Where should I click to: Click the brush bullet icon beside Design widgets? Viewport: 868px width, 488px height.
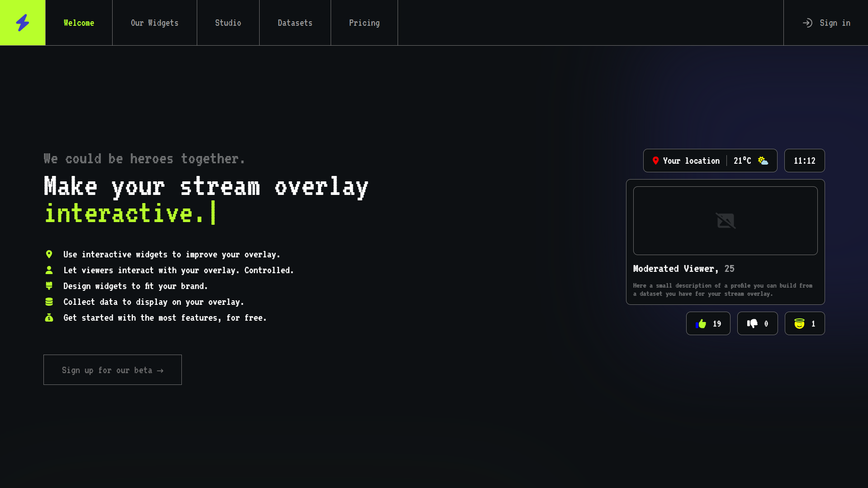pos(49,286)
